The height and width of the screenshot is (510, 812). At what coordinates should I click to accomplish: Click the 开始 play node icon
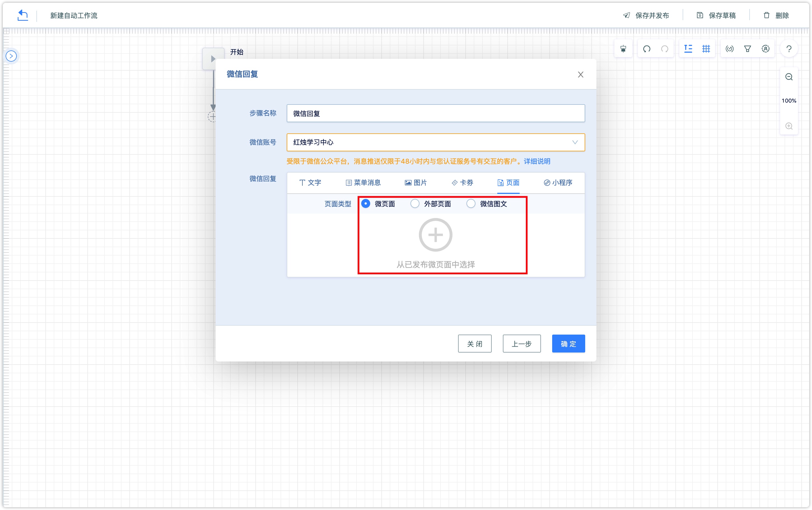point(213,59)
